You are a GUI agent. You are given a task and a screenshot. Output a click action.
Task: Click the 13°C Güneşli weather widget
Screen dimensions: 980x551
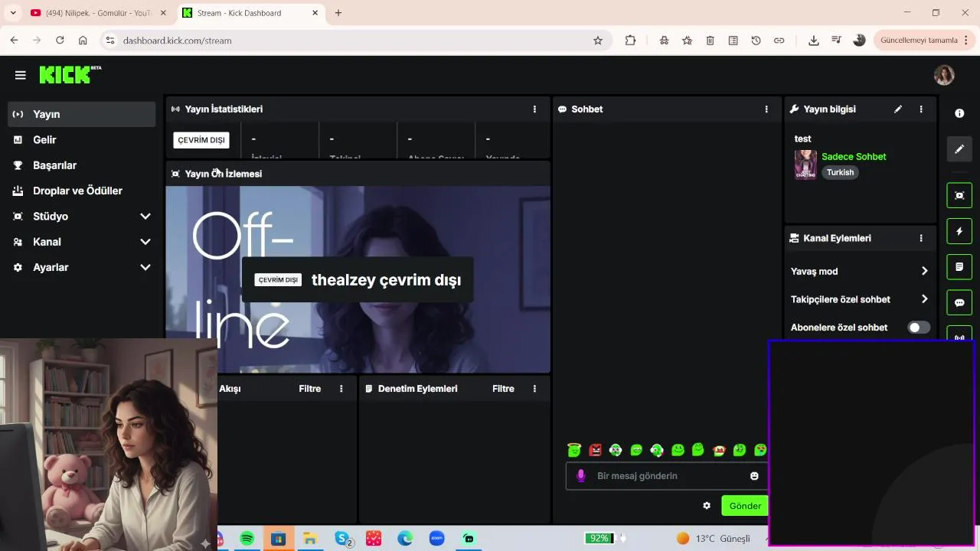714,539
